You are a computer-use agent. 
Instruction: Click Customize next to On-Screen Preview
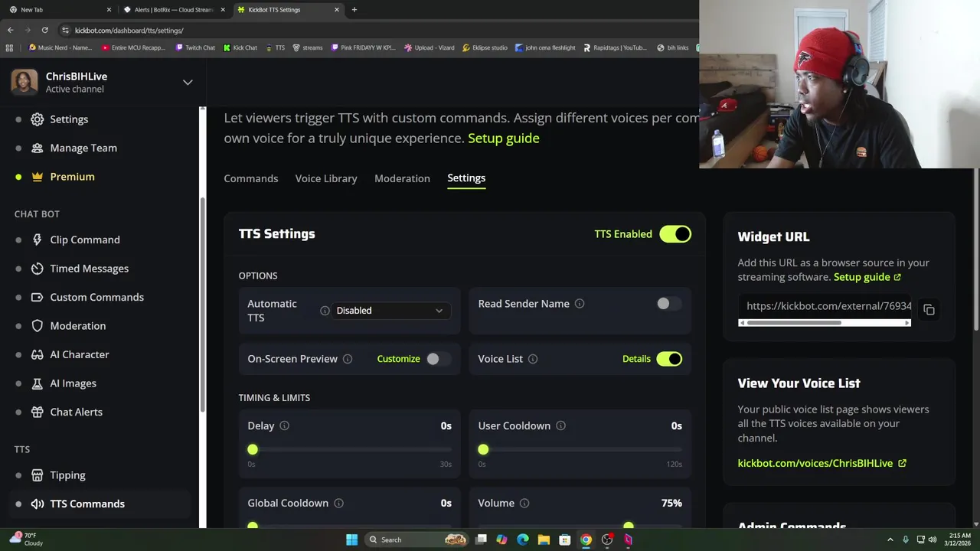point(398,359)
